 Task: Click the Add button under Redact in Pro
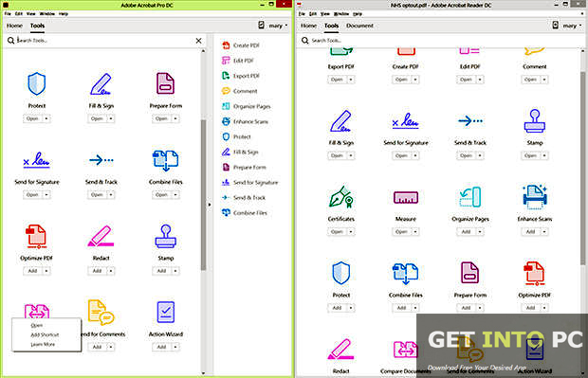click(x=97, y=271)
